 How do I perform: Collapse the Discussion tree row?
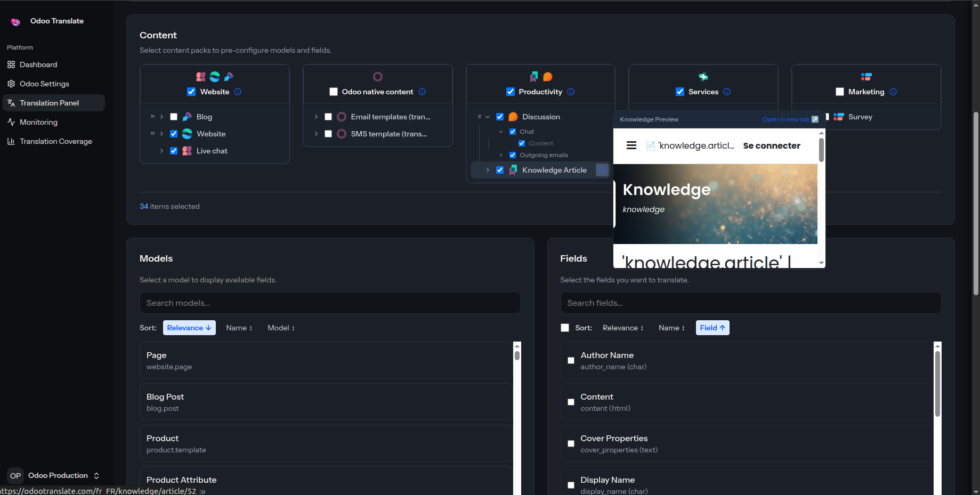point(488,117)
